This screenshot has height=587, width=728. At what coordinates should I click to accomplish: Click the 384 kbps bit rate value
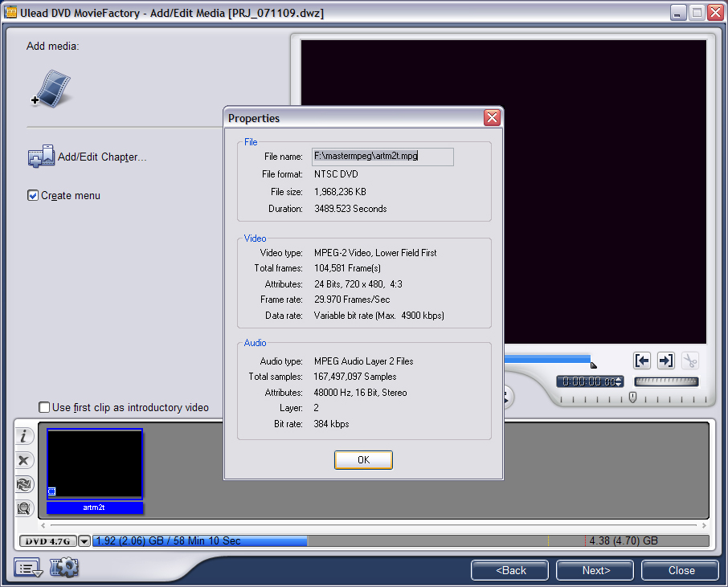332,424
